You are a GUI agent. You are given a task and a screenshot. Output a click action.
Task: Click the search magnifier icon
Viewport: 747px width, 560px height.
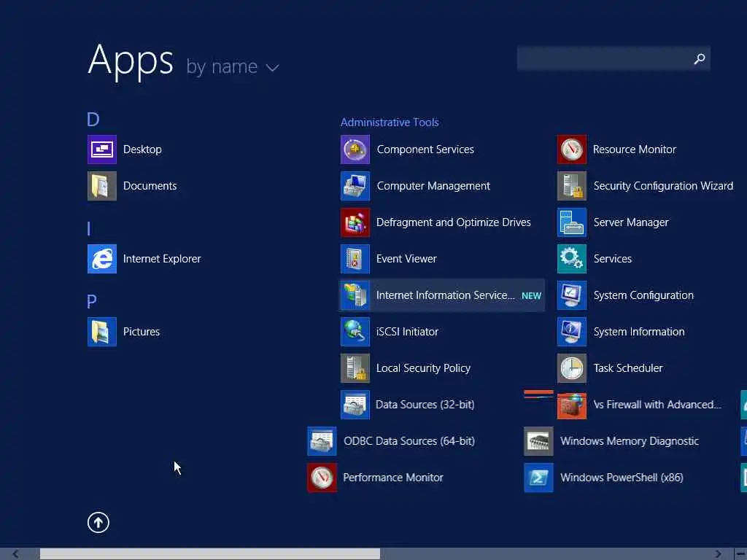700,58
